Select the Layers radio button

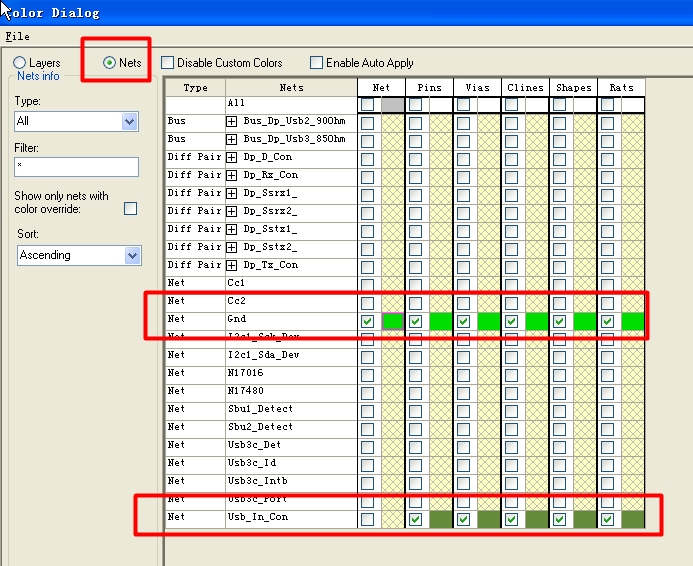(20, 63)
